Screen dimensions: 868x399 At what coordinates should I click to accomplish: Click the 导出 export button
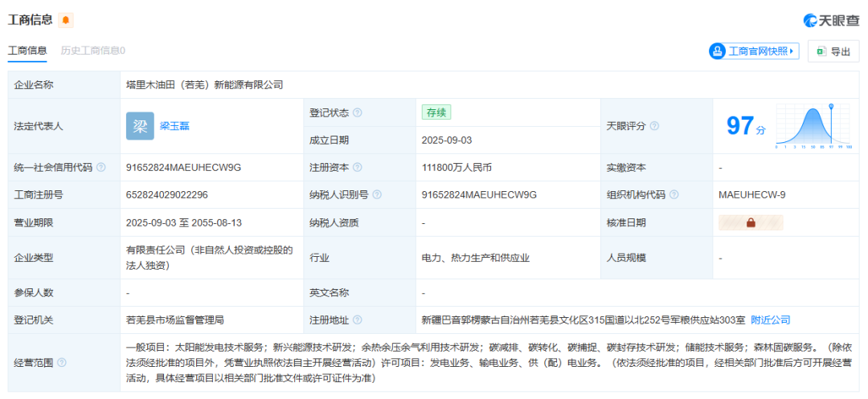[833, 51]
